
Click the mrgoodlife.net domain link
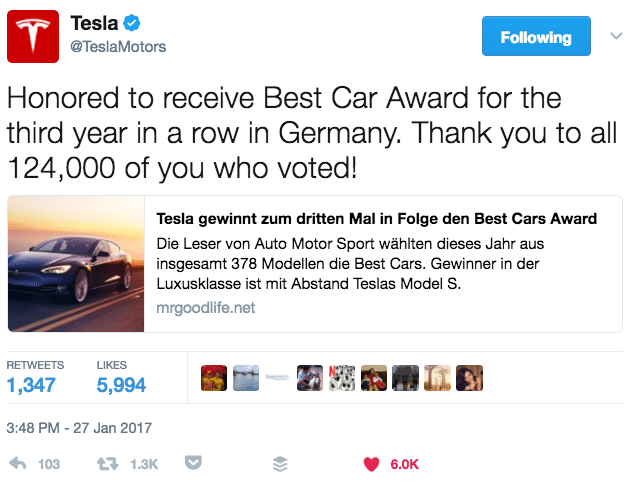[206, 308]
